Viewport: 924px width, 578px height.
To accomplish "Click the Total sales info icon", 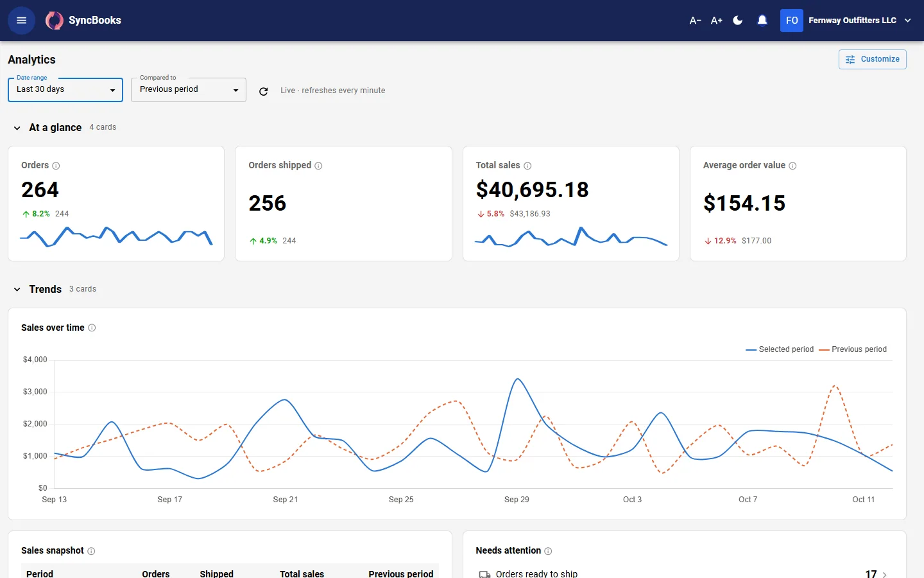I will [x=527, y=166].
